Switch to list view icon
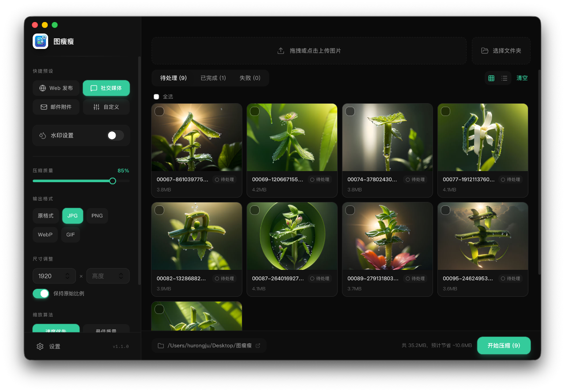 pos(504,78)
